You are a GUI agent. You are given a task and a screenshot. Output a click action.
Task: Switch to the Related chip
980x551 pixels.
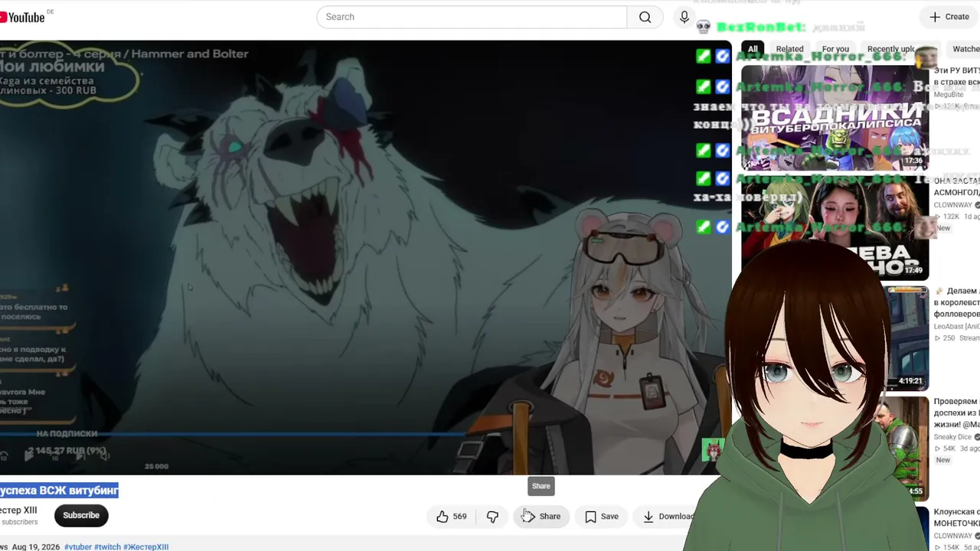click(x=789, y=49)
